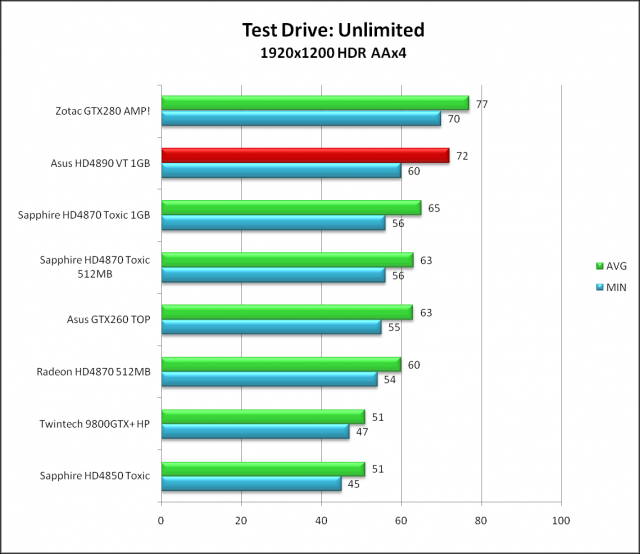Select the Sapphire HD4870 Toxic 512MB AVG bar
This screenshot has width=640, height=554.
[x=287, y=260]
